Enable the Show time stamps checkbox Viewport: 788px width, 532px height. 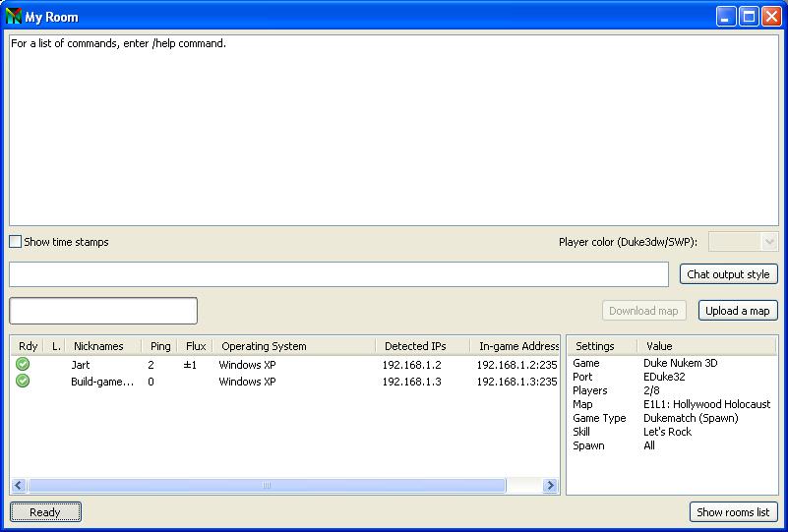pos(16,242)
